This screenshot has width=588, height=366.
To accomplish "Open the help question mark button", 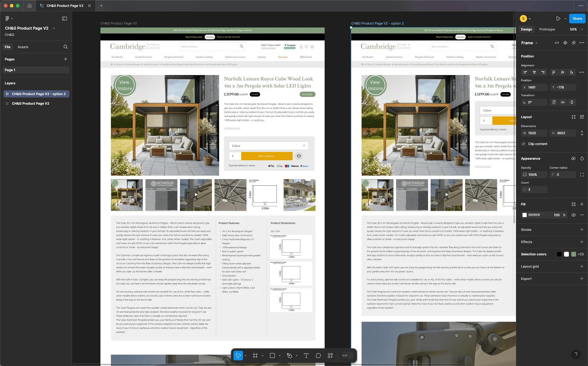I will (x=576, y=354).
